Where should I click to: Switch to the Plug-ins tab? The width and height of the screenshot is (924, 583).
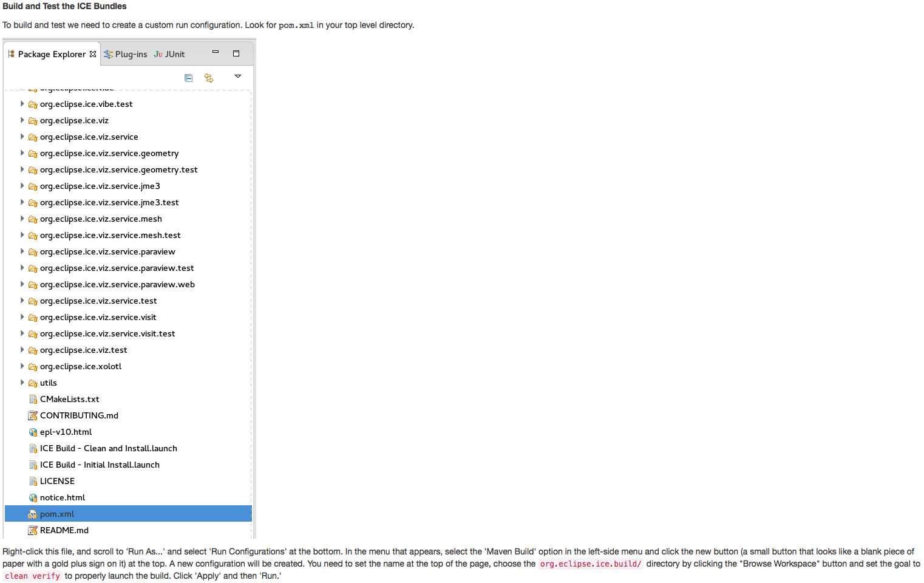[126, 54]
